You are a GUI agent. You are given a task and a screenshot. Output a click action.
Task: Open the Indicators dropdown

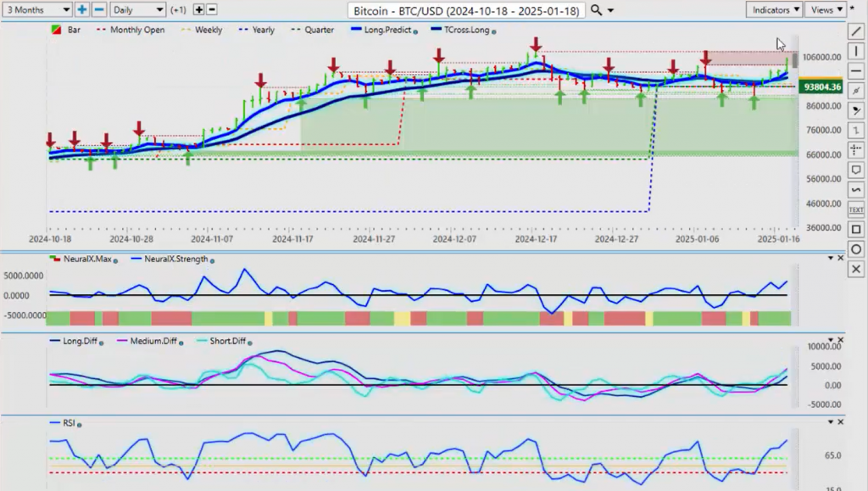coord(775,9)
